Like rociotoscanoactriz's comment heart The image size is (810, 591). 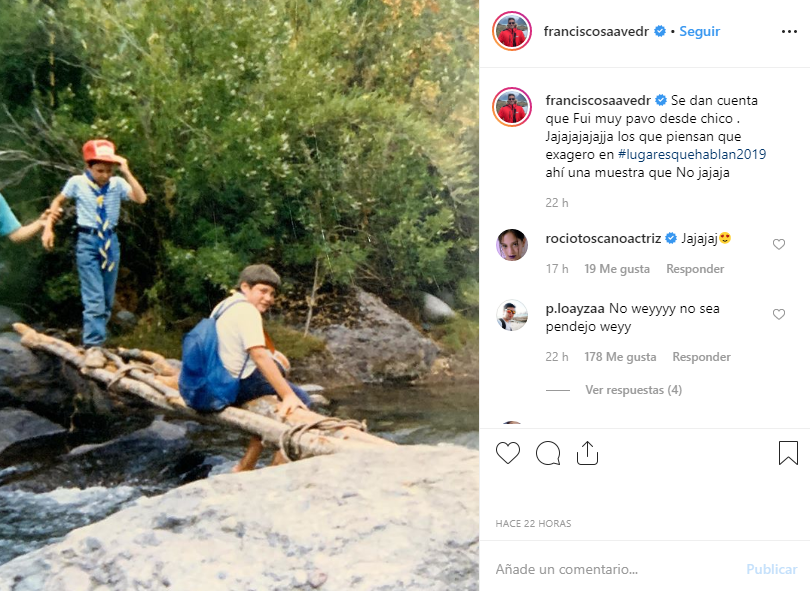pos(779,244)
